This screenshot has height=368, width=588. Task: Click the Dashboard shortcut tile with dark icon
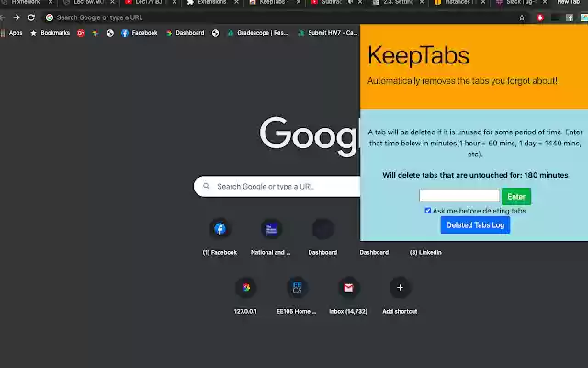pyautogui.click(x=322, y=236)
